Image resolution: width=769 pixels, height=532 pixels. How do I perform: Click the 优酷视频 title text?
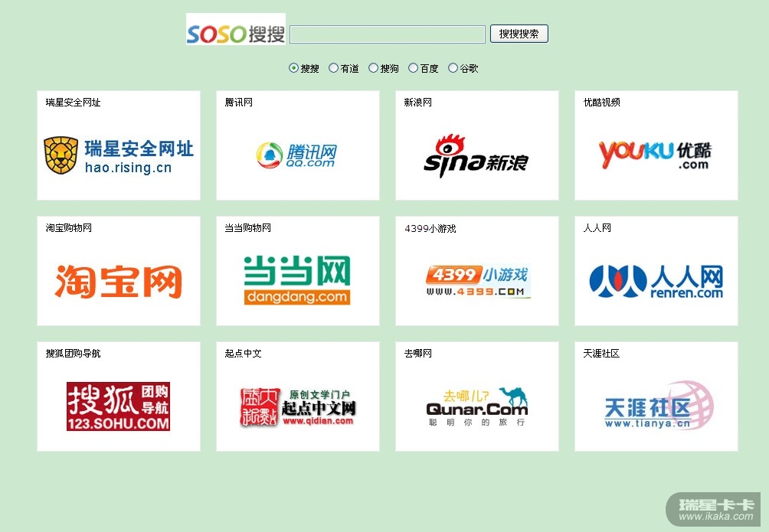[602, 103]
